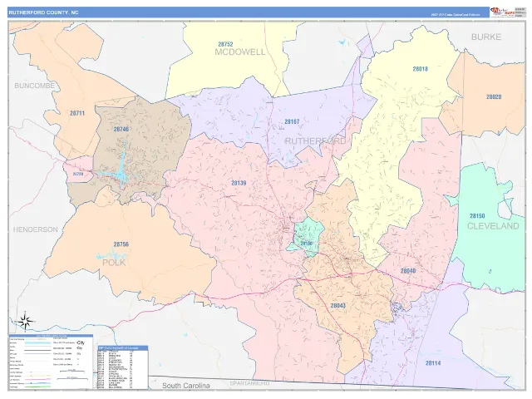This screenshot has height=399, width=532.
Task: Click the edition text in header bar
Action: 456,15
